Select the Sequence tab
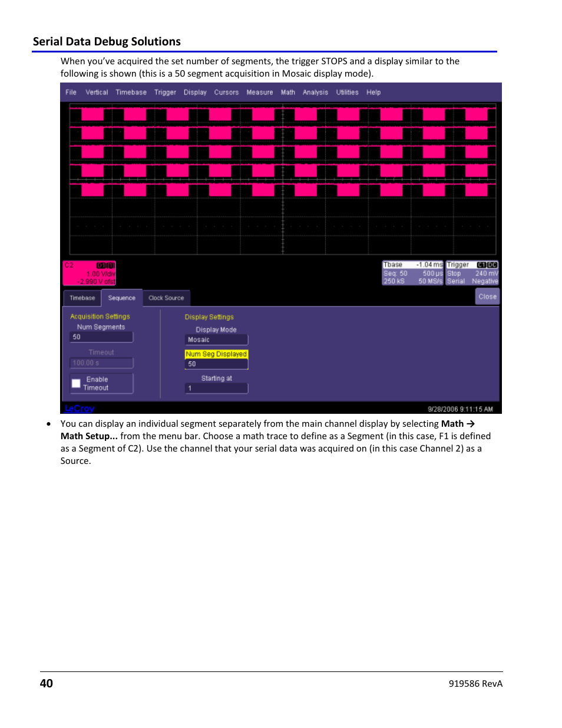 122,298
